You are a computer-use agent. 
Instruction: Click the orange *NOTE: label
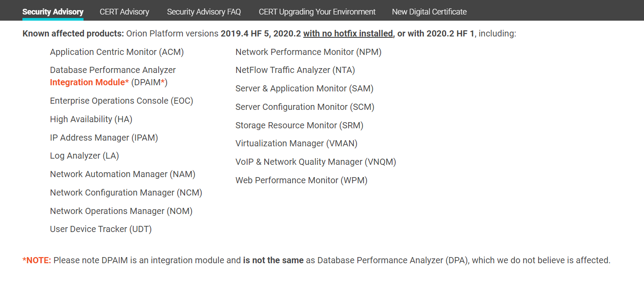(x=37, y=260)
